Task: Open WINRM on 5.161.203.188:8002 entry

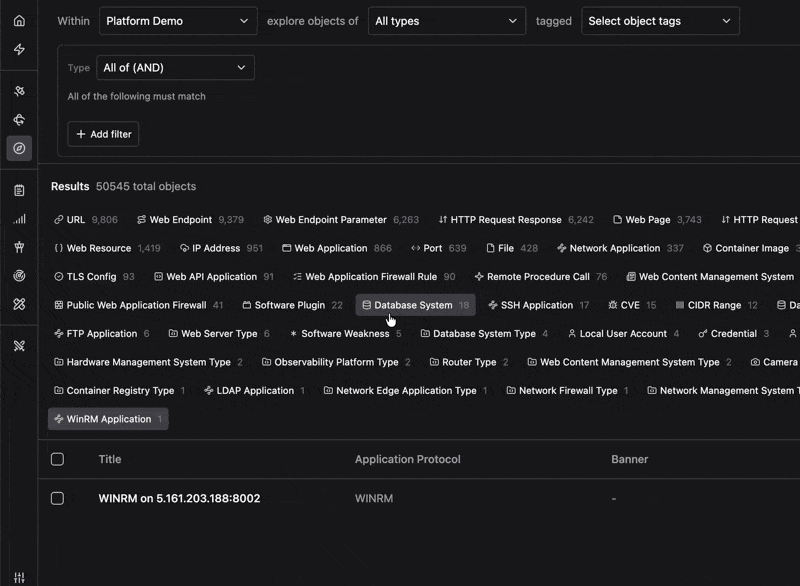Action: click(179, 498)
